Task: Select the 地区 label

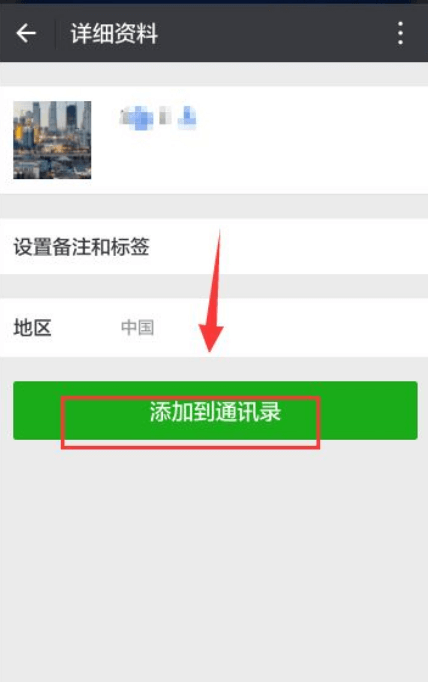Action: point(33,328)
